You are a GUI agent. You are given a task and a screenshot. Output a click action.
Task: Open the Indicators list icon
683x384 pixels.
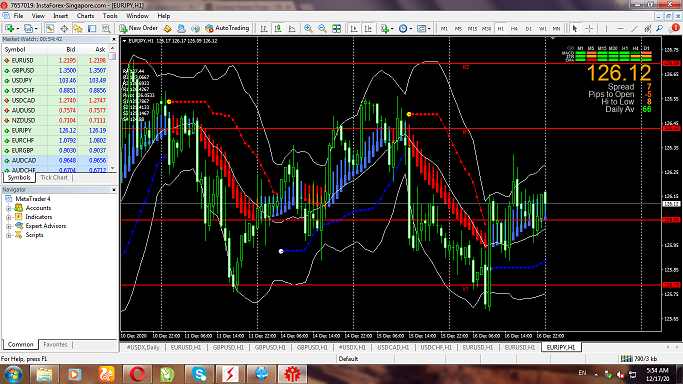384,28
